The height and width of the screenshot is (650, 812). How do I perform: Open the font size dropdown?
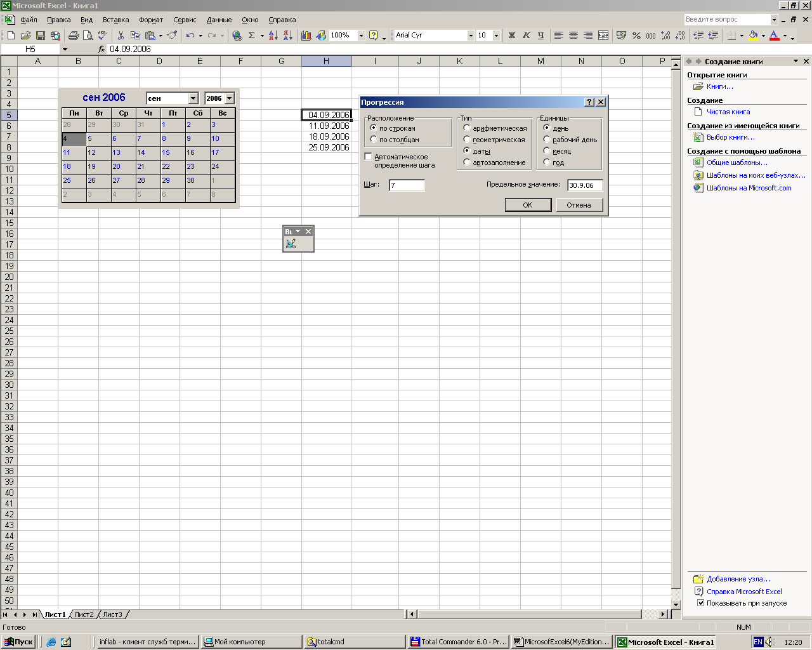click(x=496, y=36)
